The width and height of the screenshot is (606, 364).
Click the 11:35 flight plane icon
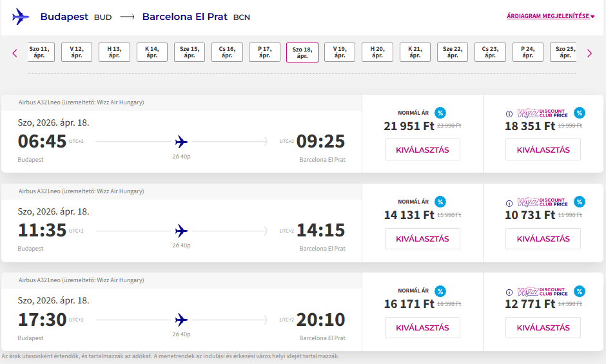coord(181,231)
